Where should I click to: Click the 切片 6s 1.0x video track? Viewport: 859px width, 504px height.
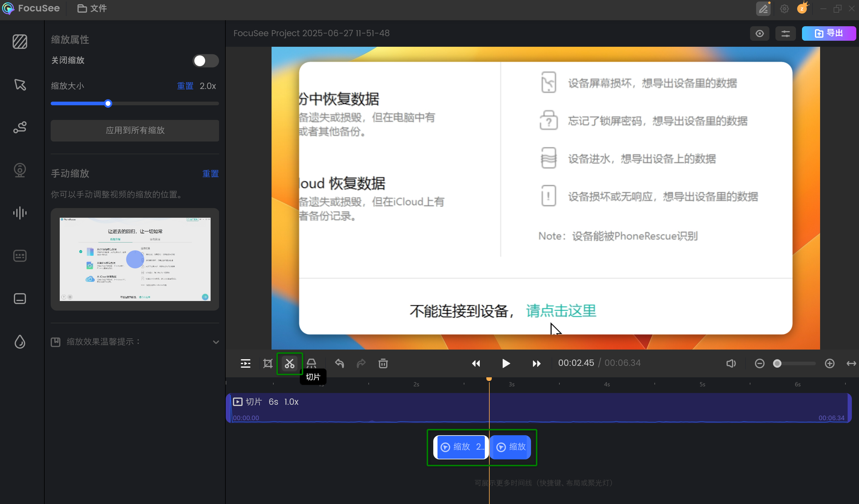coord(538,408)
